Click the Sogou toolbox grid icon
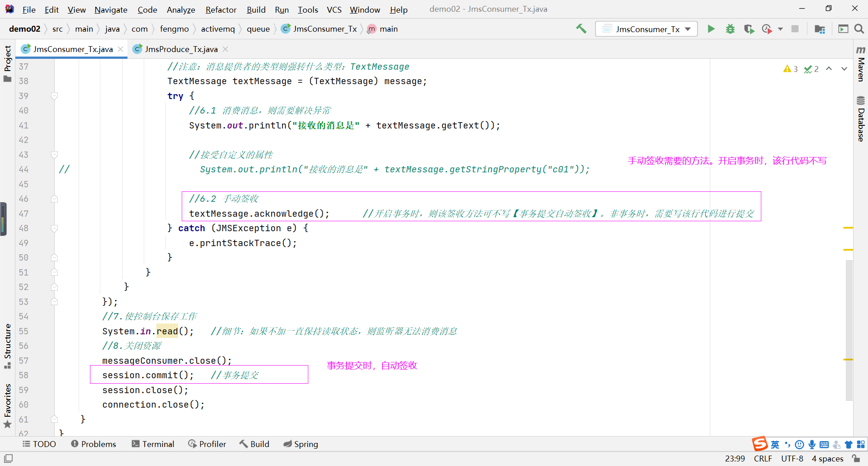Image resolution: width=868 pixels, height=466 pixels. (x=861, y=445)
